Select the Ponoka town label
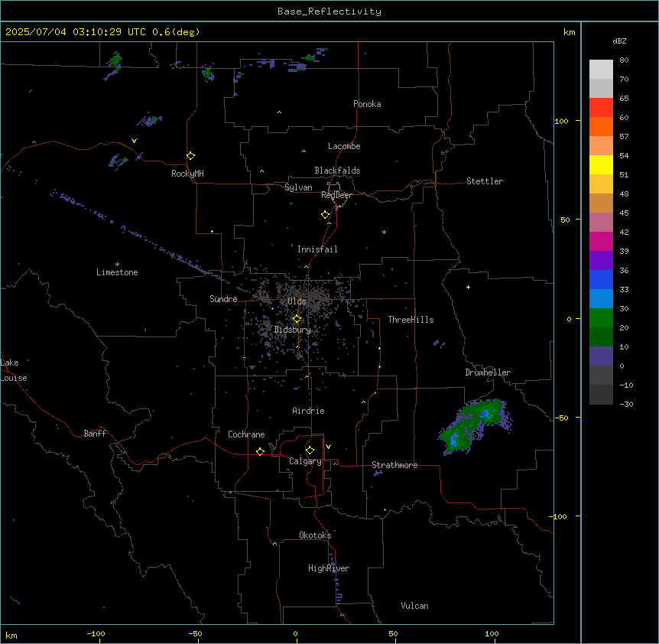This screenshot has width=659, height=644. tap(367, 104)
